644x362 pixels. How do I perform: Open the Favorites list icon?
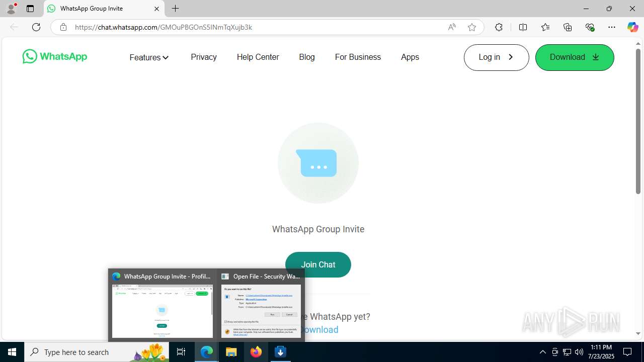(545, 27)
